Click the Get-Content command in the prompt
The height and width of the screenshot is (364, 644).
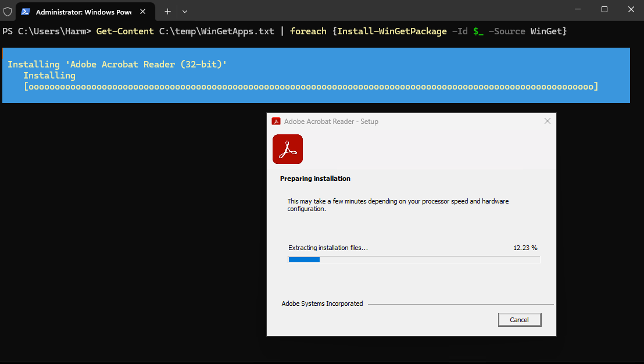tap(124, 31)
